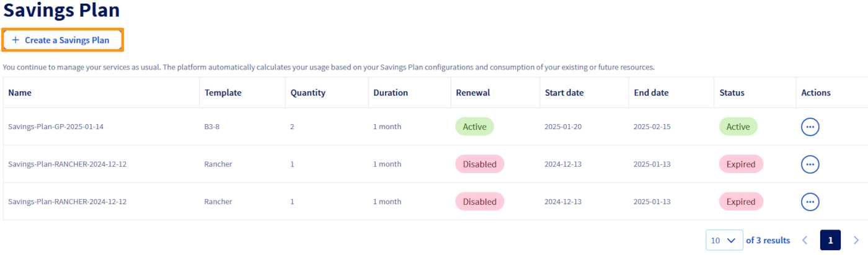The image size is (868, 255).
Task: Expand the results-per-page dropdown showing 10
Action: pyautogui.click(x=724, y=240)
